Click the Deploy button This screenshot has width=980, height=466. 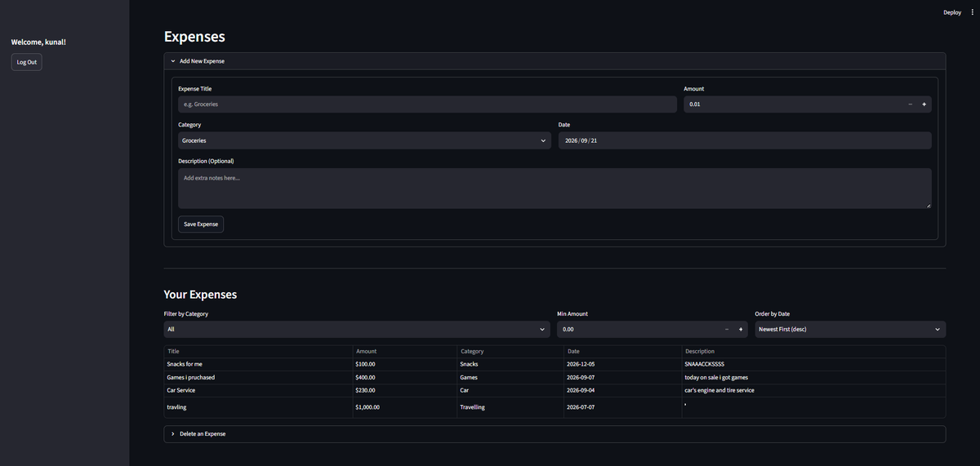952,12
